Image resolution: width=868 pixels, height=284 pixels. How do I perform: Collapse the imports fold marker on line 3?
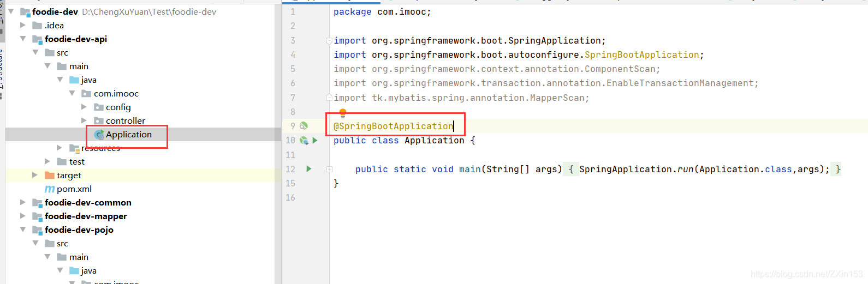(x=329, y=41)
